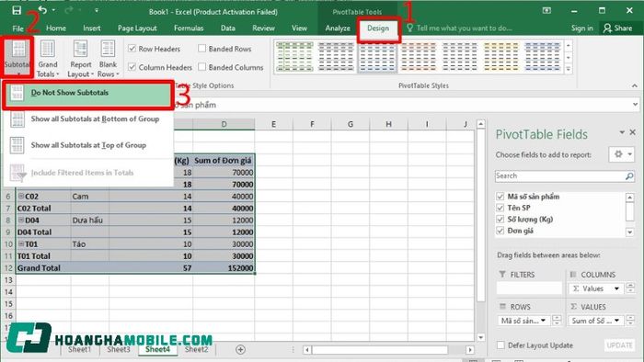
Task: Click the search magnifier in field list
Action: click(x=628, y=175)
